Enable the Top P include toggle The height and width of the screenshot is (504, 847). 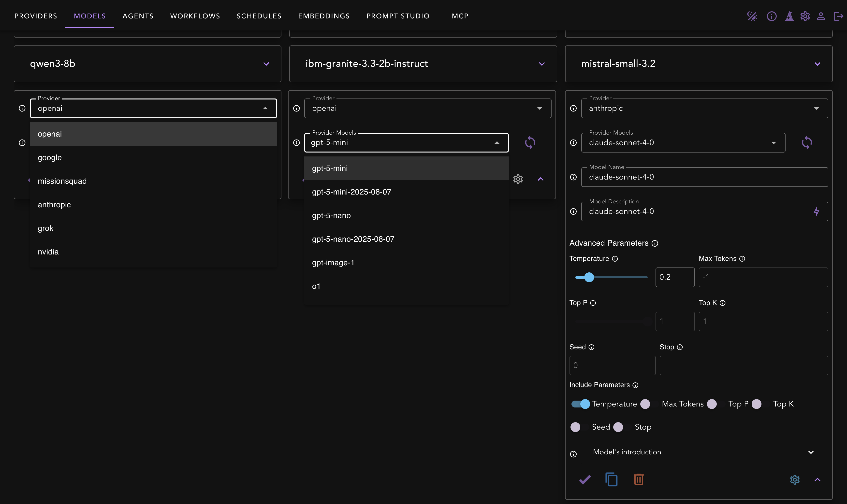tap(716, 404)
